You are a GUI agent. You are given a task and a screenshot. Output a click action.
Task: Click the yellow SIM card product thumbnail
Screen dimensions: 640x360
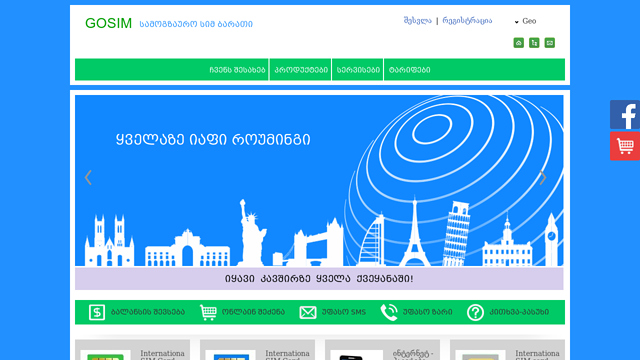click(x=480, y=355)
